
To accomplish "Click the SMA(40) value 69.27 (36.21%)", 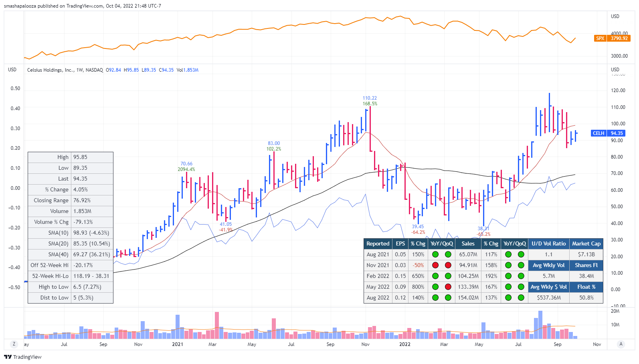I will pos(91,254).
